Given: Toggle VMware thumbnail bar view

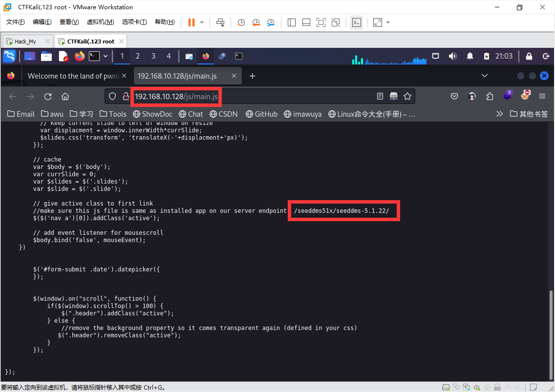Looking at the screenshot, I should tap(306, 22).
